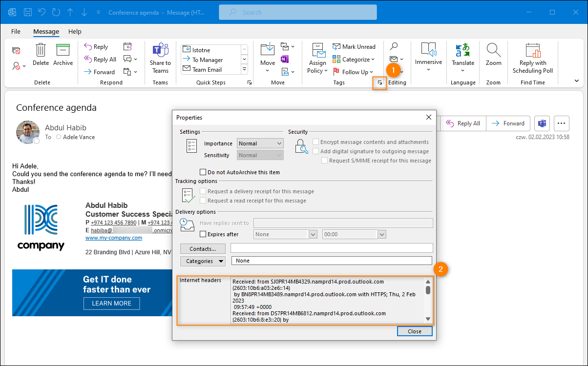The image size is (588, 366).
Task: Expand the Tags dialog launcher
Action: click(380, 83)
